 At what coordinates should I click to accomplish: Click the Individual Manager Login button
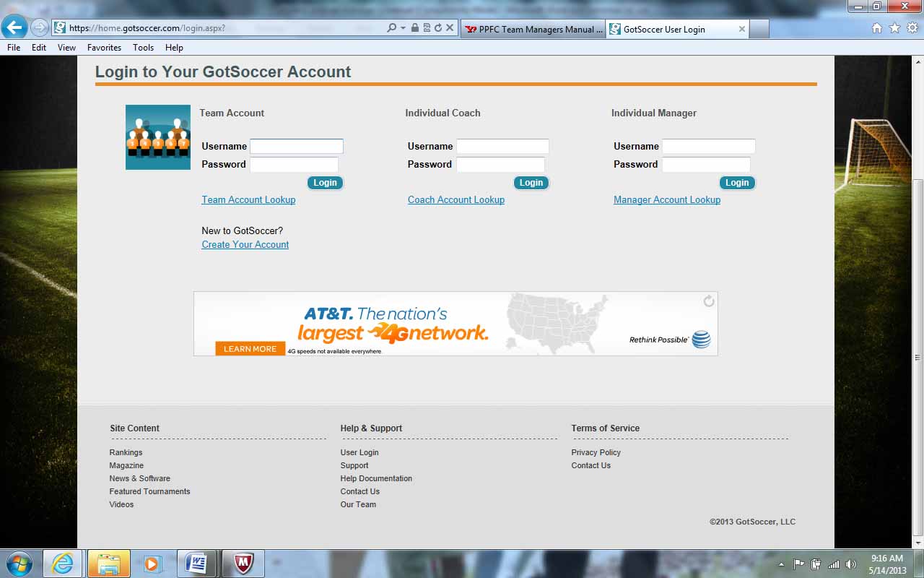click(x=737, y=183)
